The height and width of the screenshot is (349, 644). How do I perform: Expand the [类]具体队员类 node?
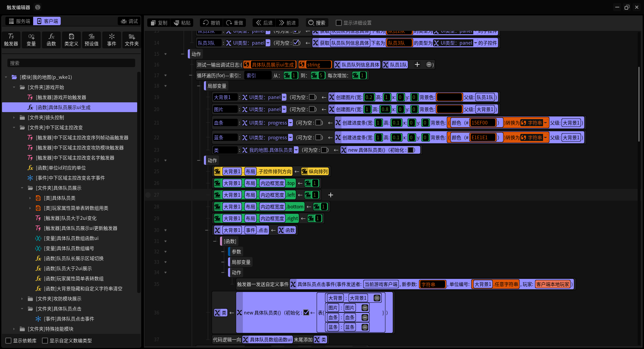click(x=30, y=198)
